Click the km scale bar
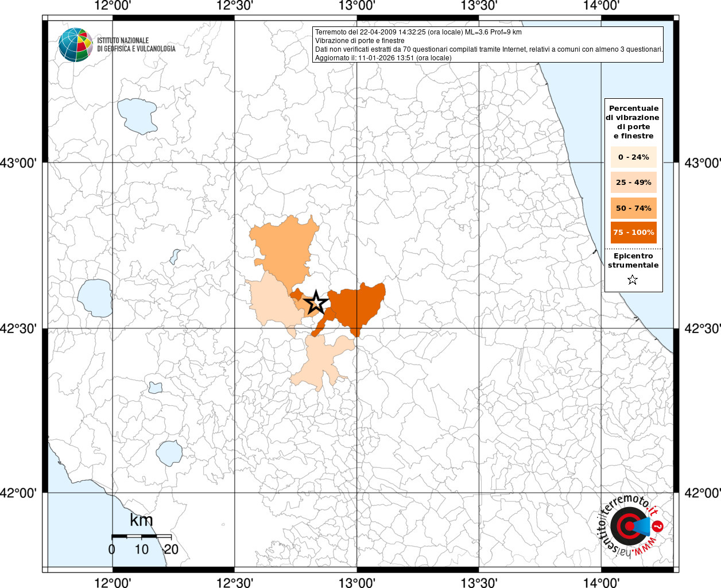Viewport: 721px width, 588px height. pyautogui.click(x=141, y=536)
